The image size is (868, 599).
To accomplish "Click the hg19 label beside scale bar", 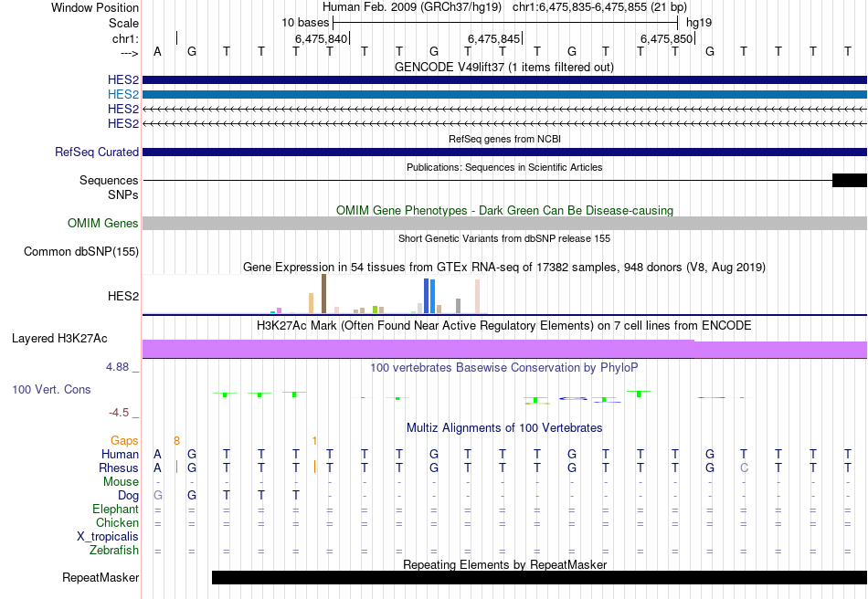I will pyautogui.click(x=699, y=23).
